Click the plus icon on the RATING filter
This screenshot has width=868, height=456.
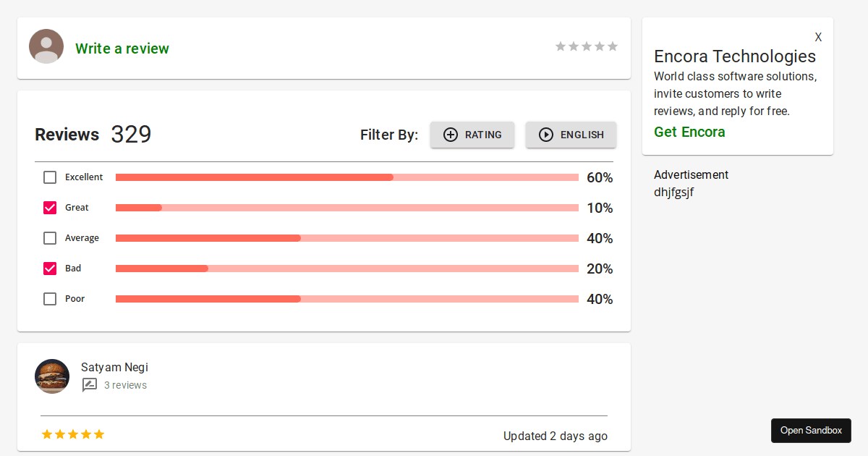coord(451,135)
